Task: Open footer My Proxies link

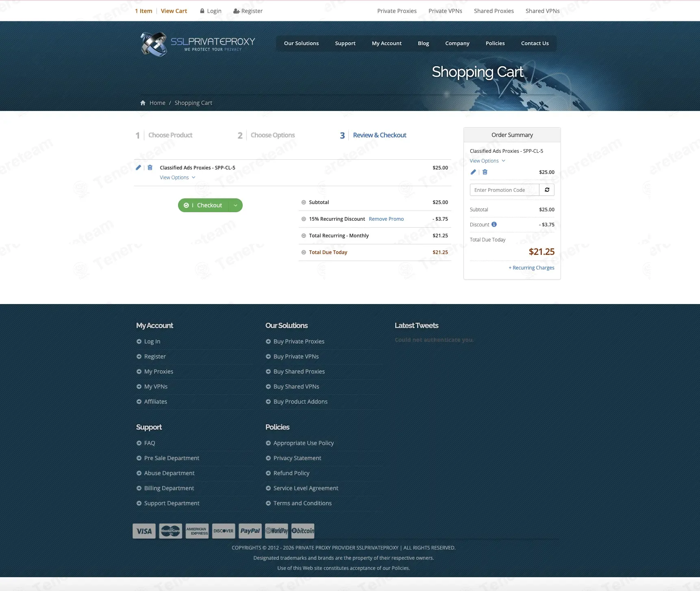Action: click(x=159, y=372)
